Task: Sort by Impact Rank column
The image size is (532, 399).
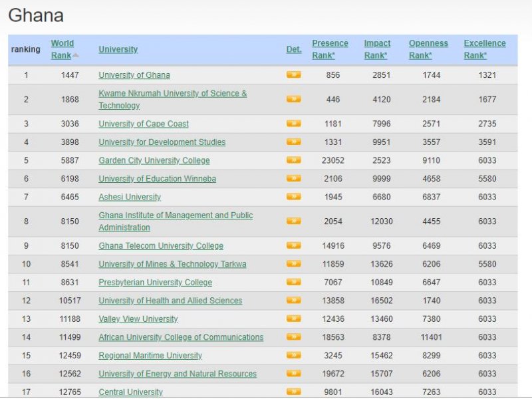Action: click(377, 49)
